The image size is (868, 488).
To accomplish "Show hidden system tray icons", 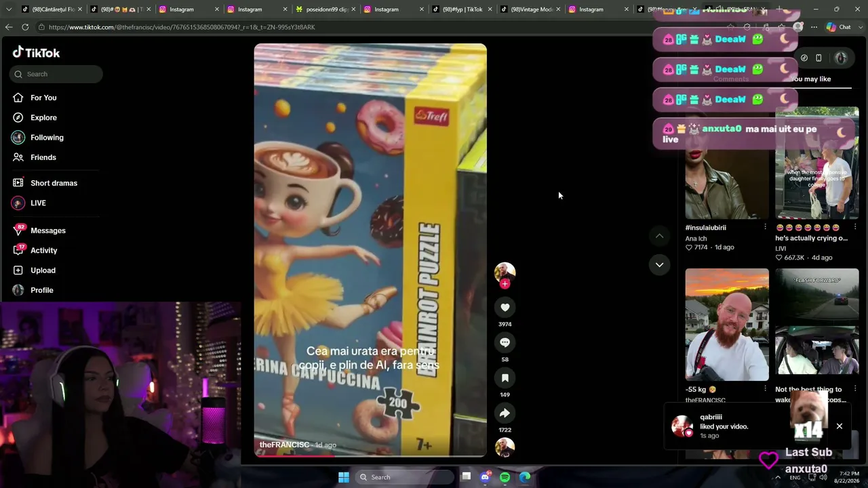I will pyautogui.click(x=778, y=477).
